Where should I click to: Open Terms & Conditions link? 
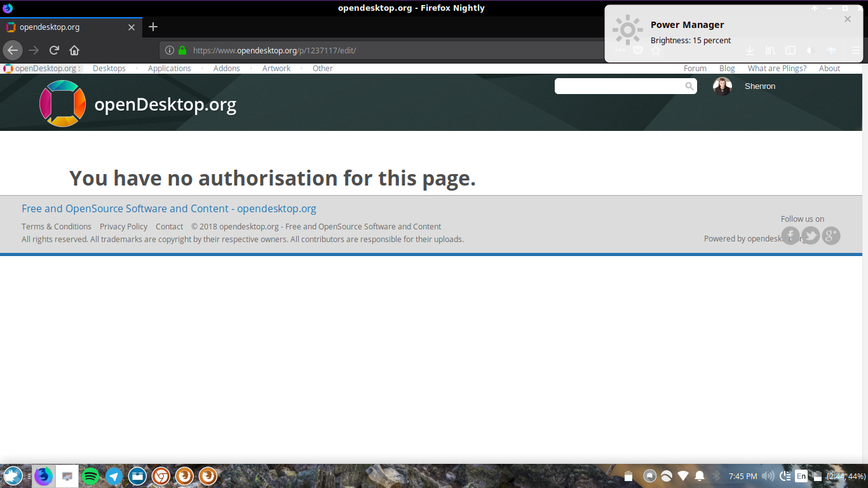tap(57, 227)
